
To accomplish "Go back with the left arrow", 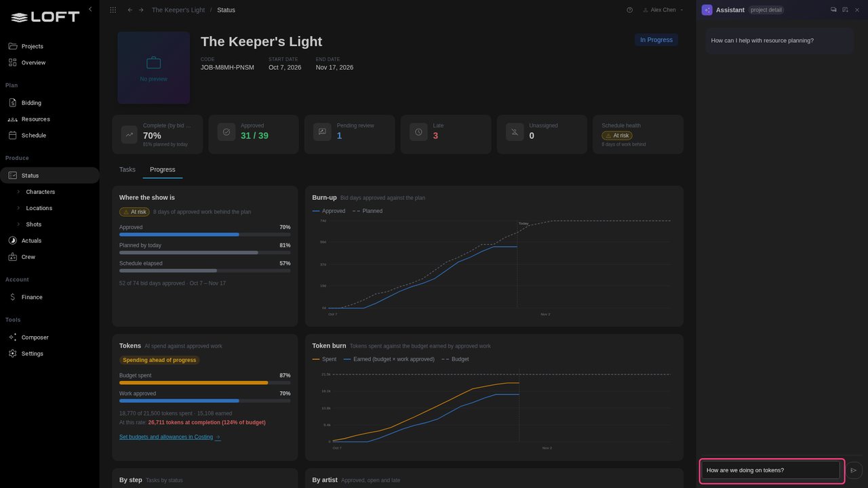I will point(130,10).
